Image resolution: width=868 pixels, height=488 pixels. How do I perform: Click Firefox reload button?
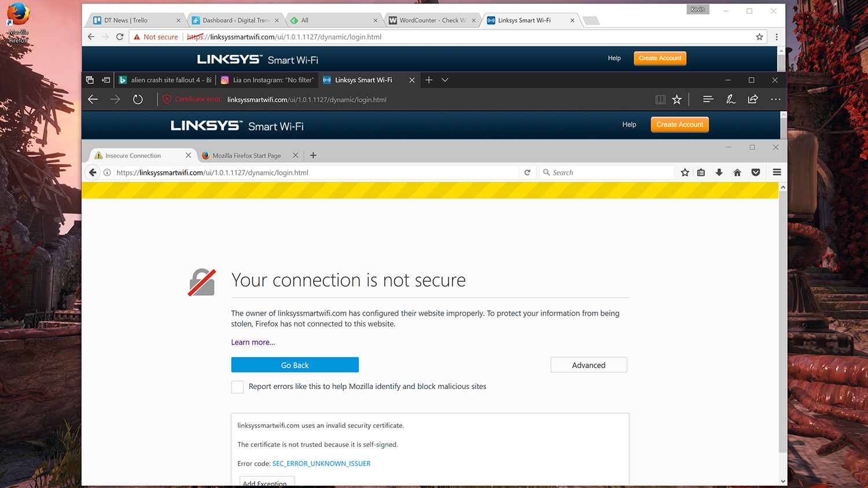click(527, 173)
